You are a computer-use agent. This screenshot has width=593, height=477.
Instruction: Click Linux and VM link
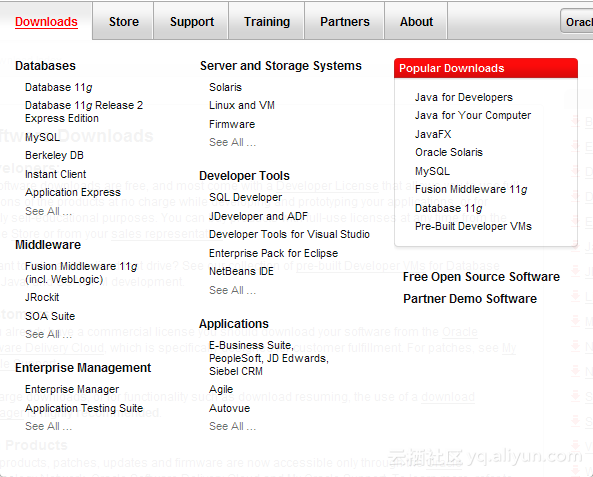coord(242,105)
